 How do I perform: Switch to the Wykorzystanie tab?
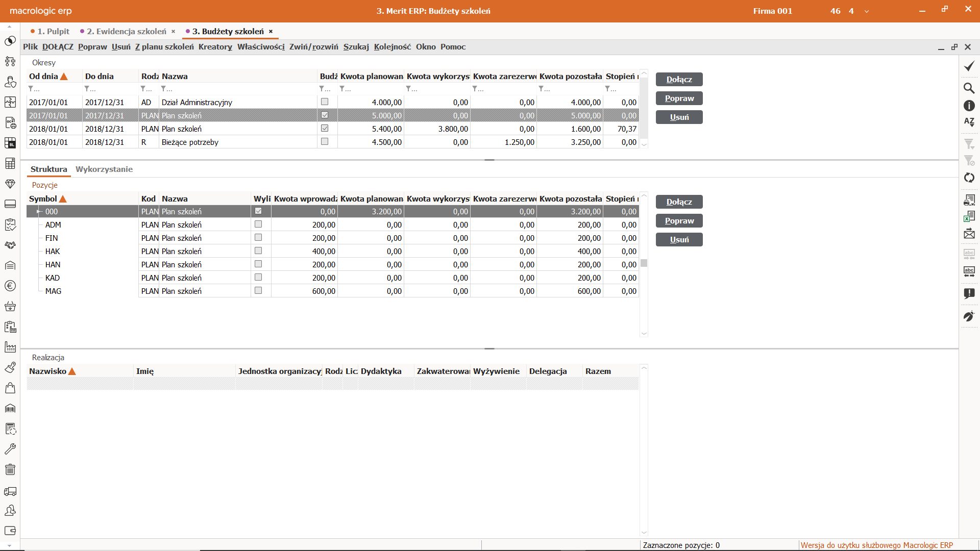104,169
